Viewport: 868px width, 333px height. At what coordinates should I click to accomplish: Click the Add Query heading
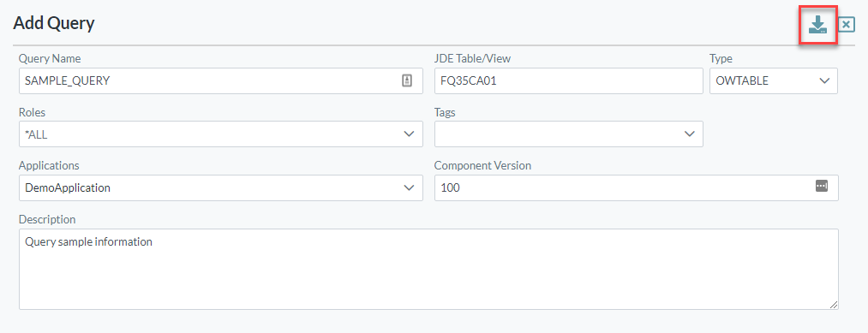point(54,23)
